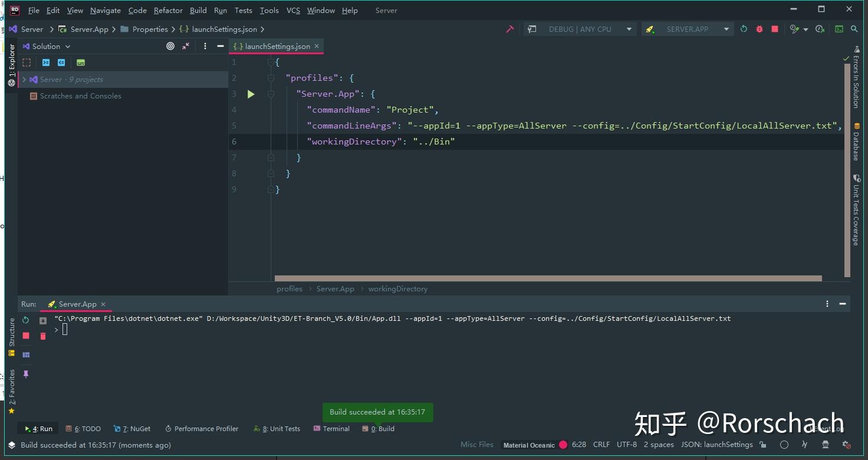Click the second blue console icon in Explorer toolbar
Viewport: 868px width, 460px height.
[x=61, y=63]
